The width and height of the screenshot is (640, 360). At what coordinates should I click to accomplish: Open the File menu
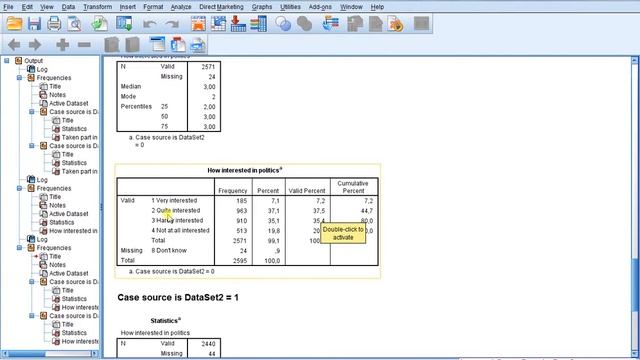pos(8,7)
